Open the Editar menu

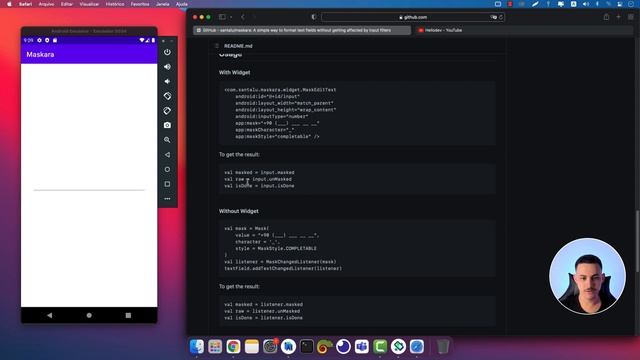(67, 4)
